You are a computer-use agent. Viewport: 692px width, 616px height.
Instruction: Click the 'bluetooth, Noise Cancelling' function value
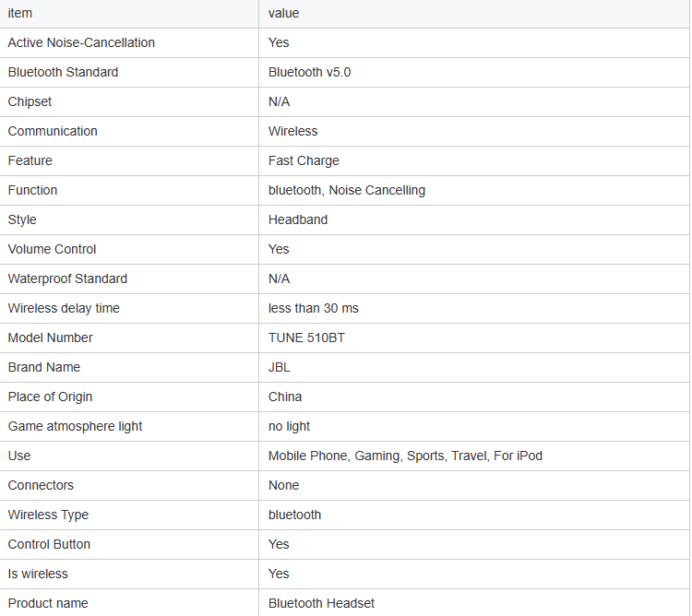(x=346, y=191)
